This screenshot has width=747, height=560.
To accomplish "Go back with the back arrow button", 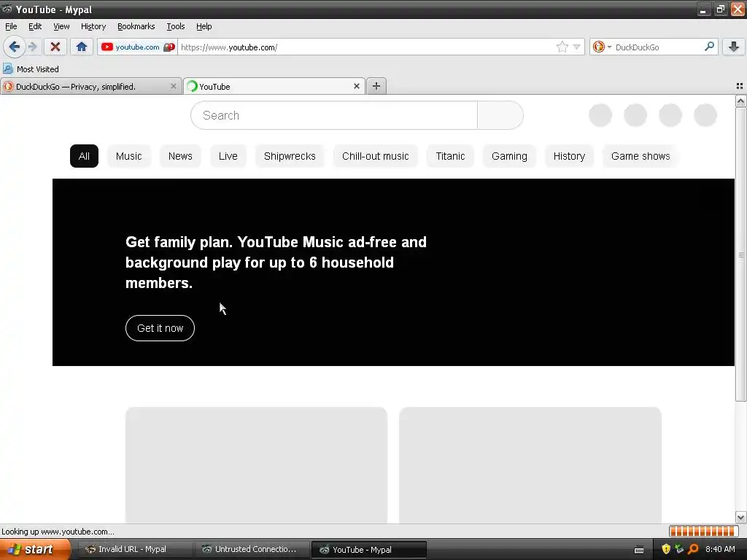I will coord(14,47).
